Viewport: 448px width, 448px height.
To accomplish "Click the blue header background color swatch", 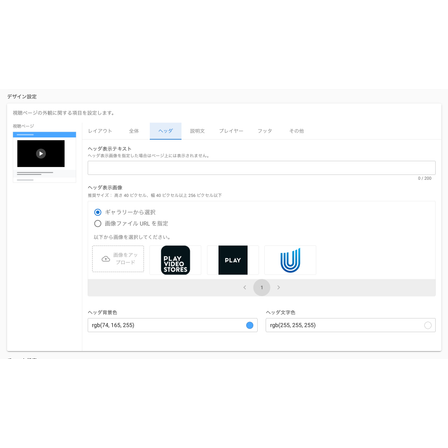I will click(x=249, y=325).
